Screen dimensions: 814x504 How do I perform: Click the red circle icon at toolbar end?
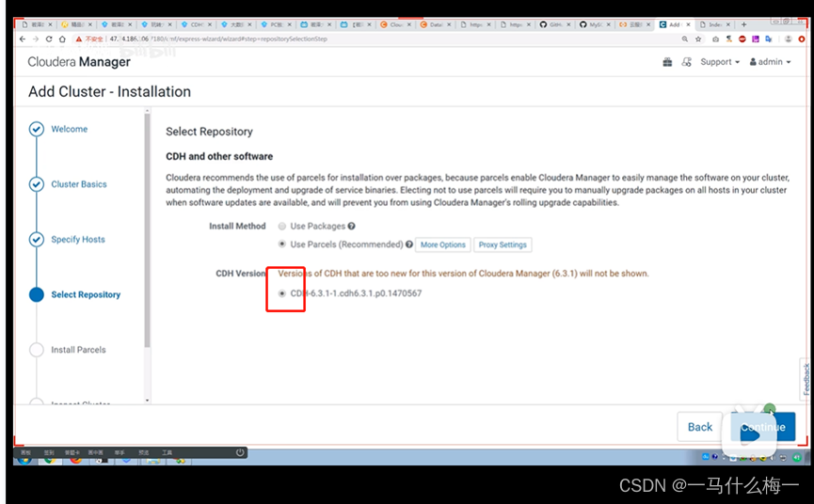[x=802, y=39]
